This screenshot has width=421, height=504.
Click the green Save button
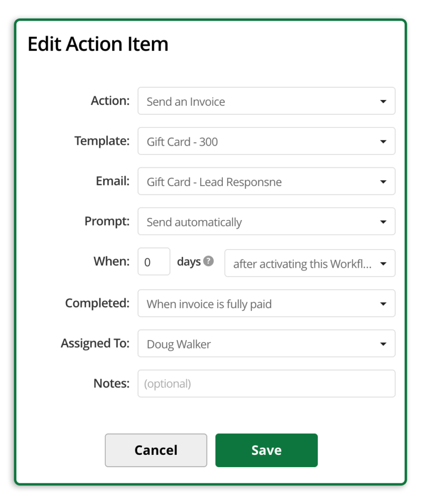[266, 450]
